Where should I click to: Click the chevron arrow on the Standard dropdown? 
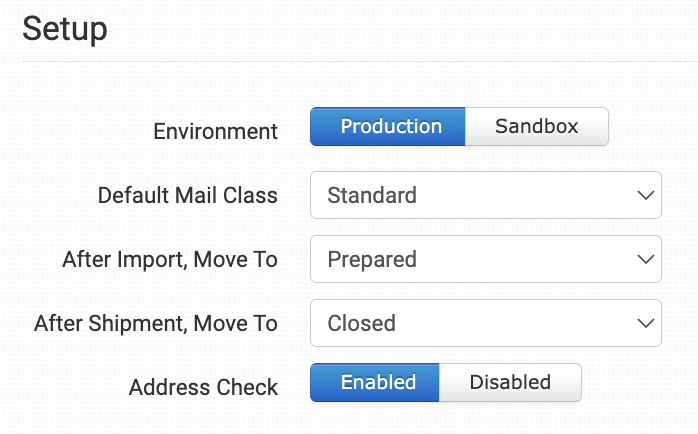point(645,195)
